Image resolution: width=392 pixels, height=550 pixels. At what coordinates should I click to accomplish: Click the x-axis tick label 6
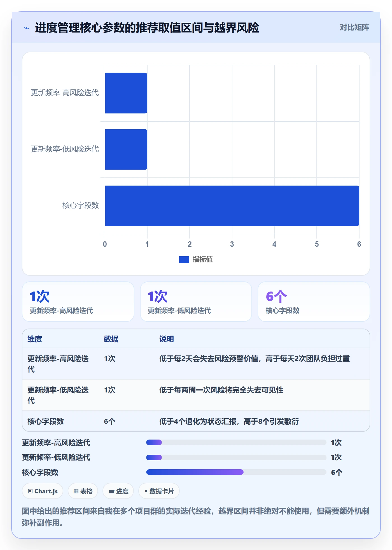pyautogui.click(x=359, y=244)
